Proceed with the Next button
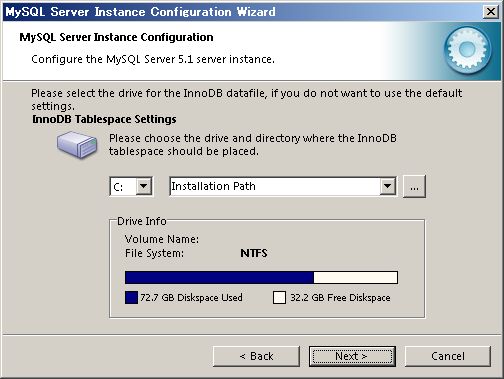This screenshot has width=504, height=379. 352,356
